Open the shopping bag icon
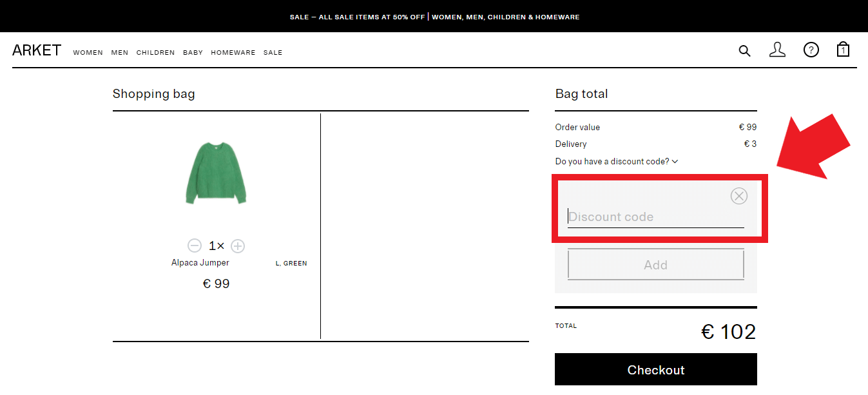This screenshot has width=868, height=395. point(843,50)
